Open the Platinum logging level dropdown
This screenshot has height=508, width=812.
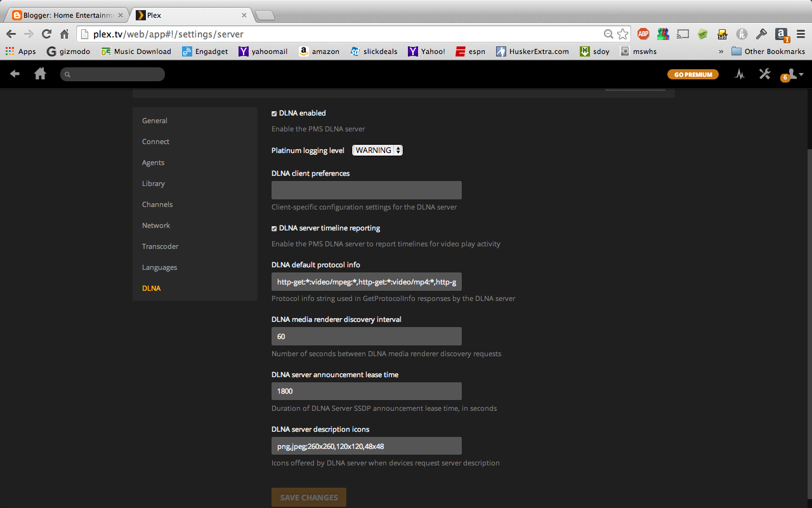click(377, 150)
